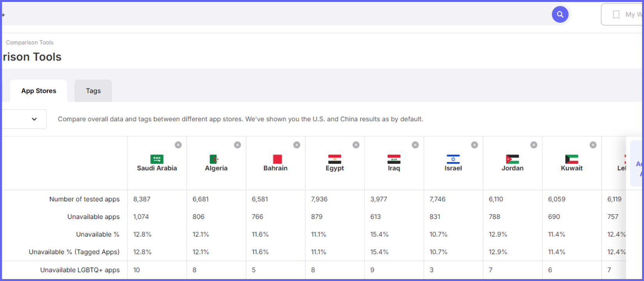Remove Bahrain from the comparison
644x281 pixels.
(297, 145)
